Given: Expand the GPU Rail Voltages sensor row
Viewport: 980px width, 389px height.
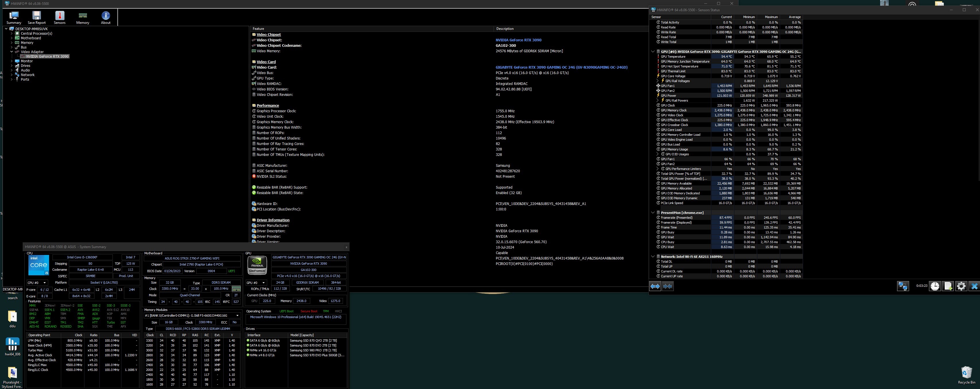Looking at the screenshot, I should pos(657,81).
